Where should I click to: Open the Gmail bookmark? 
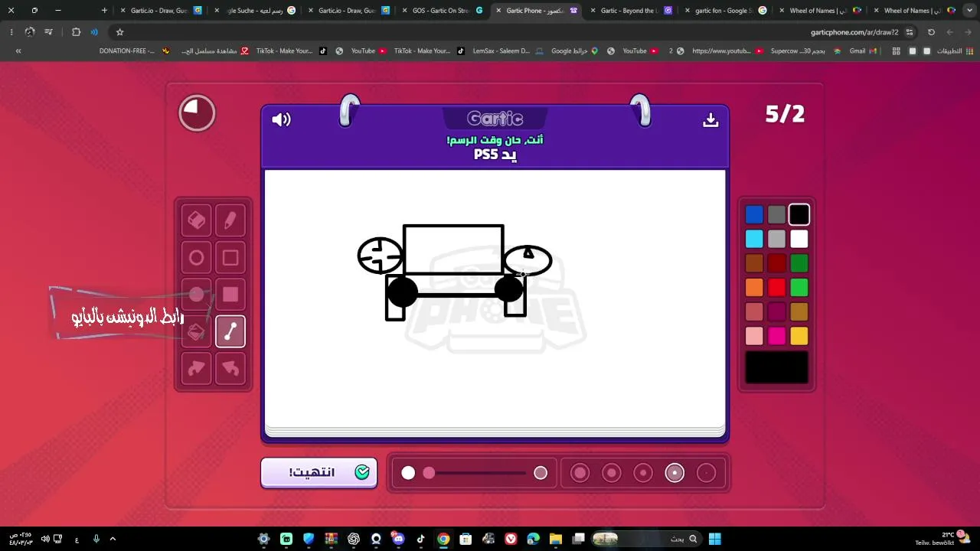pos(862,51)
